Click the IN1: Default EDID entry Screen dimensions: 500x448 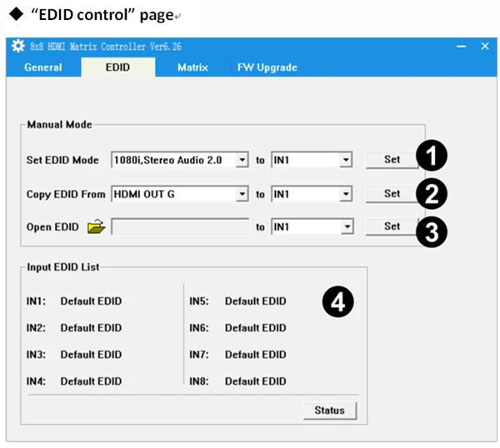point(74,301)
